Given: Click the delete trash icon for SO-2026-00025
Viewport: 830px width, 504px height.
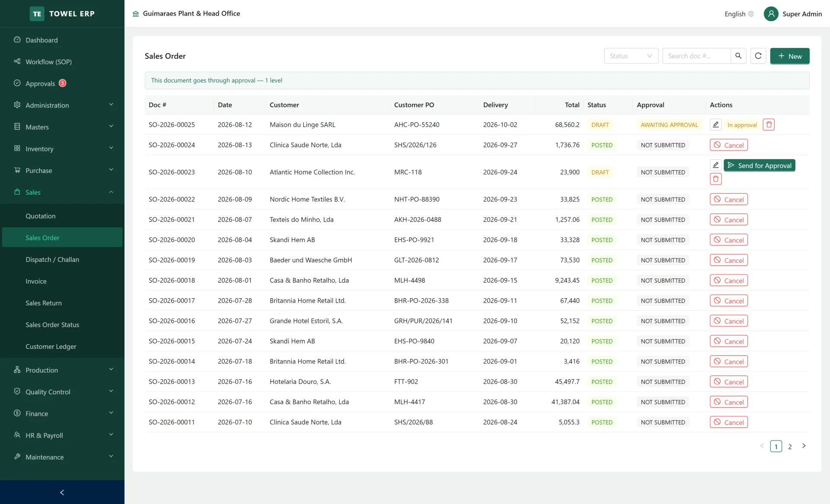Looking at the screenshot, I should (x=769, y=124).
